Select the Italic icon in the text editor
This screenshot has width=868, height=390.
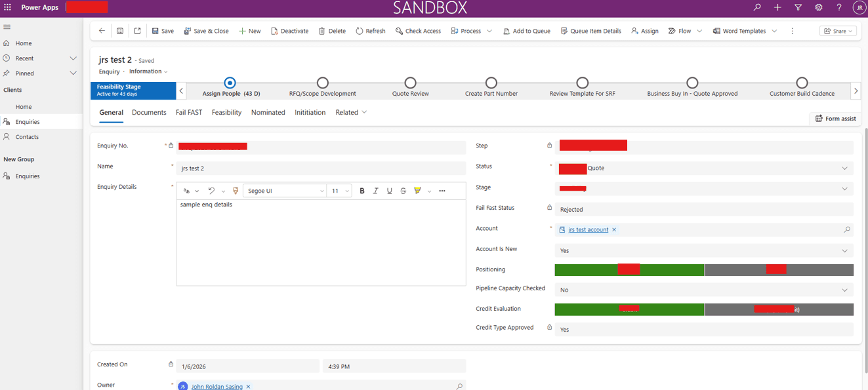pos(375,190)
